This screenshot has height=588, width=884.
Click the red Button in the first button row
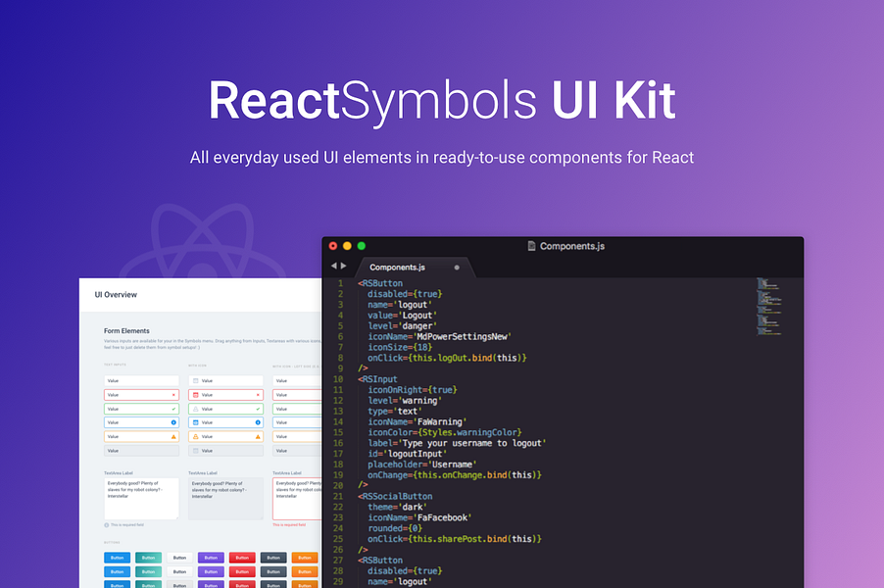coord(242,558)
